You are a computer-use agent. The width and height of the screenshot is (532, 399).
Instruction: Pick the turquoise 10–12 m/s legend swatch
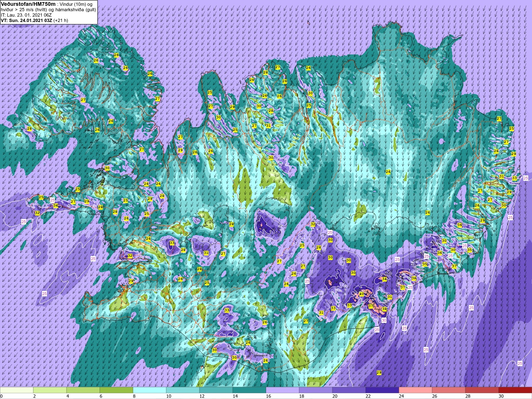(x=183, y=390)
